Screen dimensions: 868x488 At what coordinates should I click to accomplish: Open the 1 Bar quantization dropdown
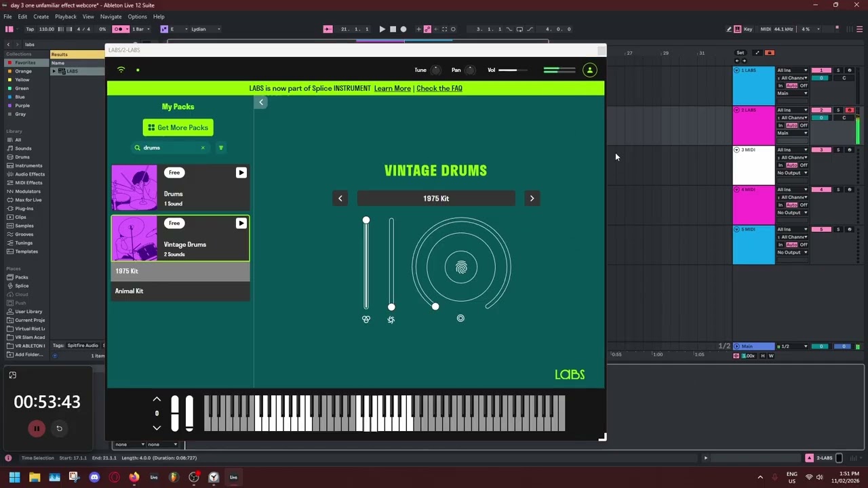pyautogui.click(x=141, y=29)
